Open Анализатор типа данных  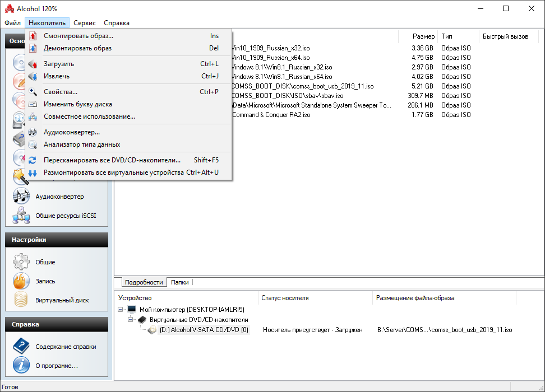click(128, 144)
